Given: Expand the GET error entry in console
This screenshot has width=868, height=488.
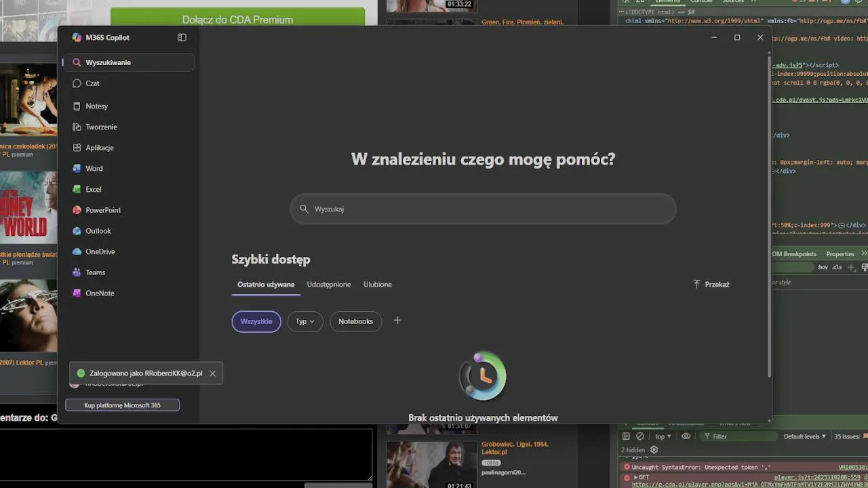Looking at the screenshot, I should point(635,478).
